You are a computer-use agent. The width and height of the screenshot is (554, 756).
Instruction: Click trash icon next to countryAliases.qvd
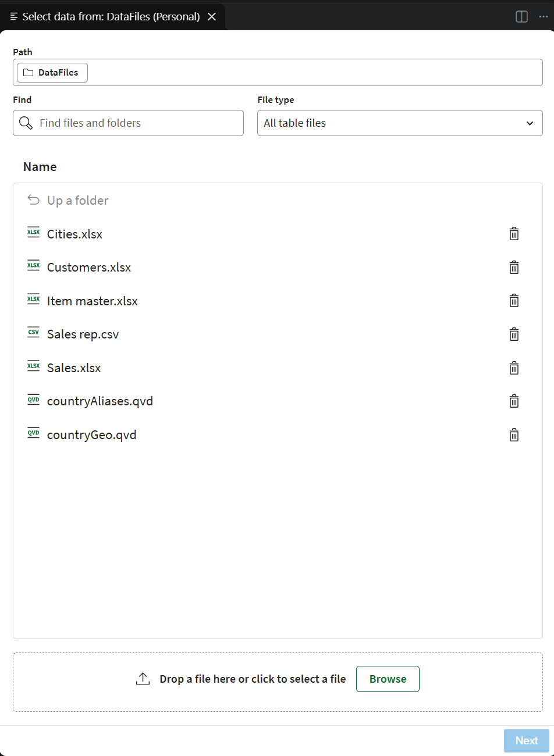(x=514, y=401)
